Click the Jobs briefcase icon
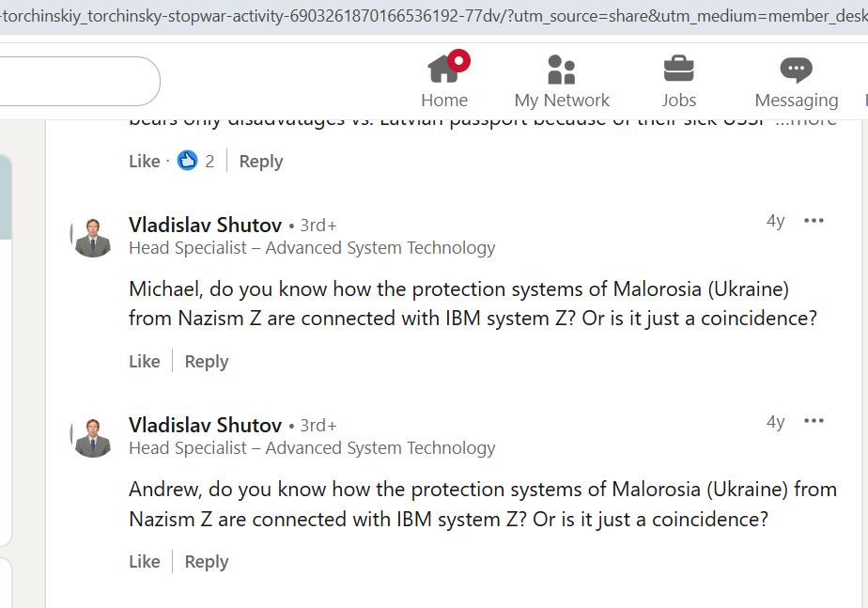This screenshot has height=608, width=868. (x=678, y=70)
